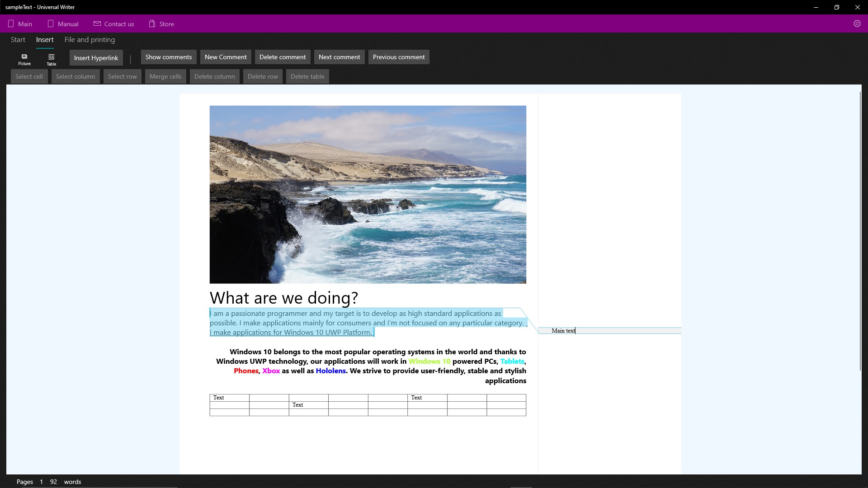This screenshot has width=868, height=488.
Task: Click the Delete comment button
Action: pyautogui.click(x=283, y=57)
